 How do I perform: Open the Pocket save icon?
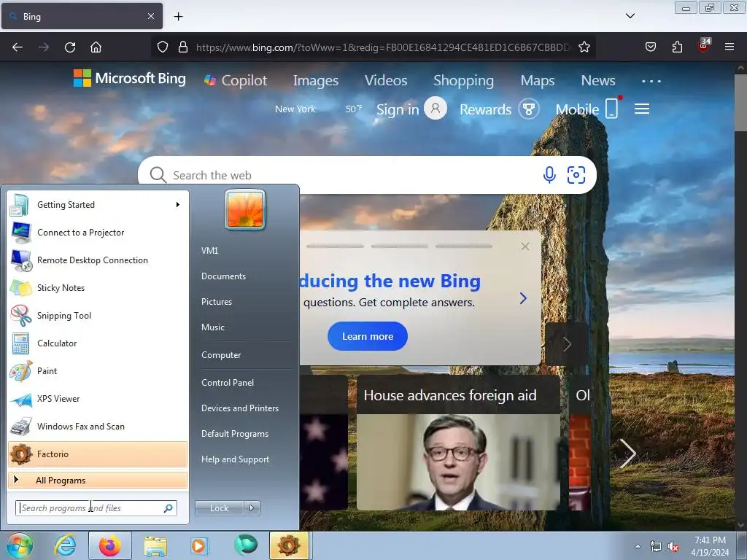click(x=650, y=47)
